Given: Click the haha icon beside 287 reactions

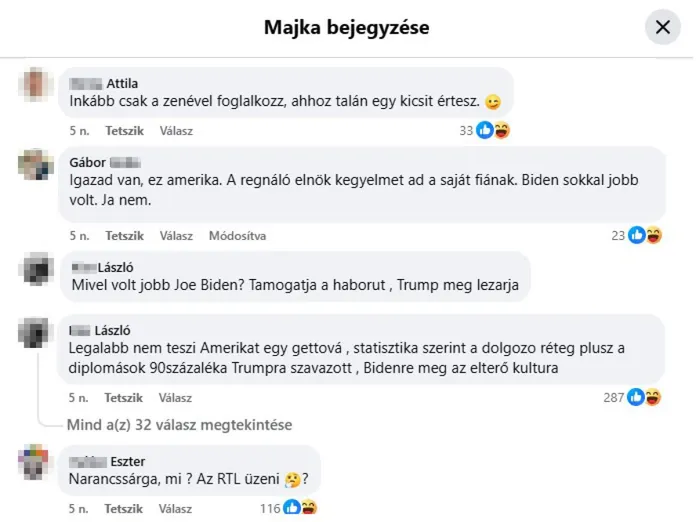Looking at the screenshot, I should [653, 397].
